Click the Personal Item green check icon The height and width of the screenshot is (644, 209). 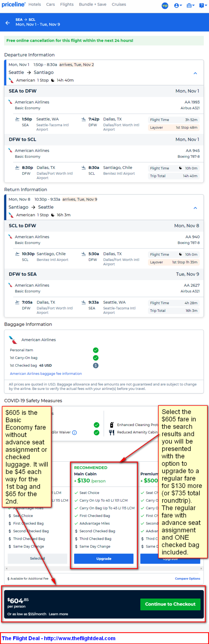tap(96, 350)
